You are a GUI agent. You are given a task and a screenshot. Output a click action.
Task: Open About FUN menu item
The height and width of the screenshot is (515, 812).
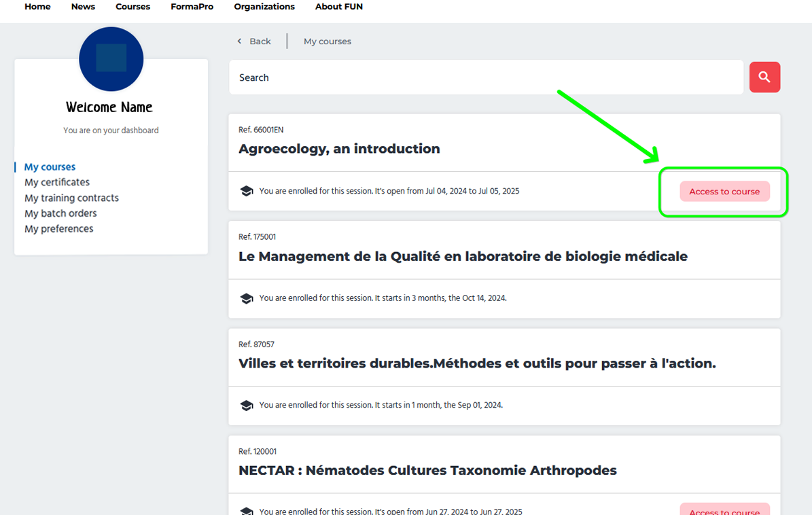[x=338, y=7]
